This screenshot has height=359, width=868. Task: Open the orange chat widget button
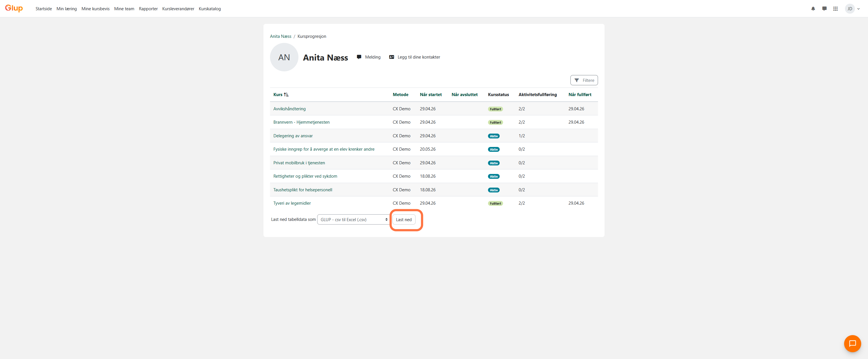tap(852, 343)
